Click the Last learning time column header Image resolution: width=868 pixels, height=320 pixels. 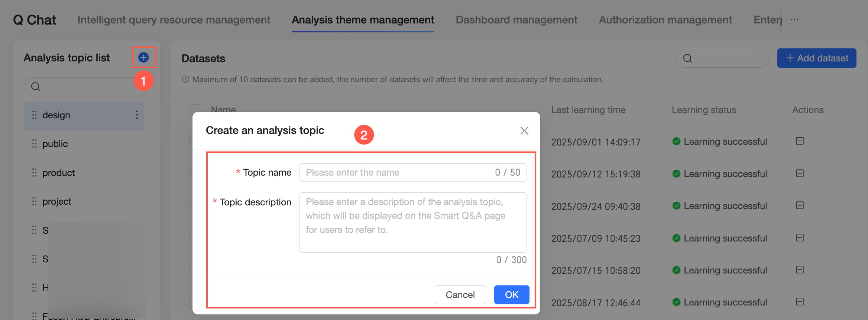588,110
